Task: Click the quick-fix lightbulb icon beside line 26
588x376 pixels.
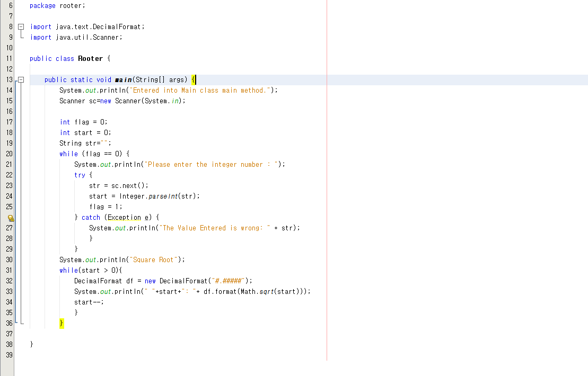Action: point(11,217)
